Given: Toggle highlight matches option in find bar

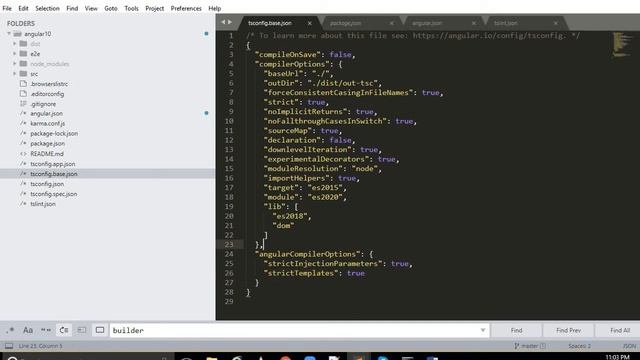Looking at the screenshot, I should click(100, 330).
